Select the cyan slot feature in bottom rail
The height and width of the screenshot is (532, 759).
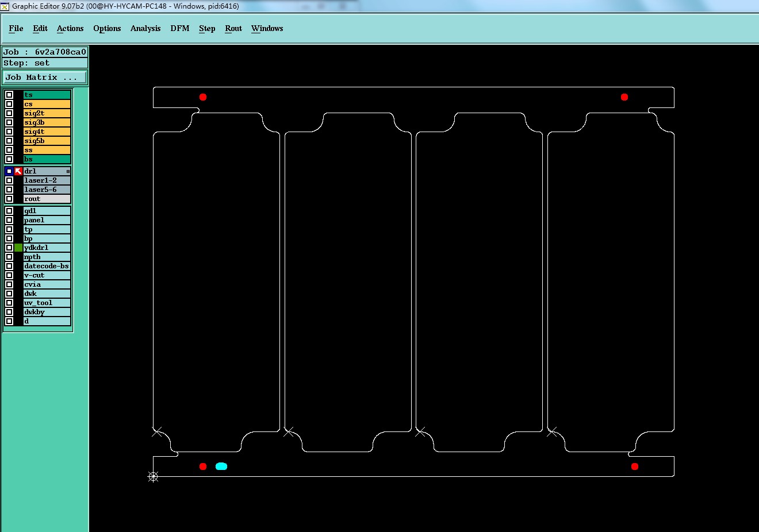(x=221, y=467)
